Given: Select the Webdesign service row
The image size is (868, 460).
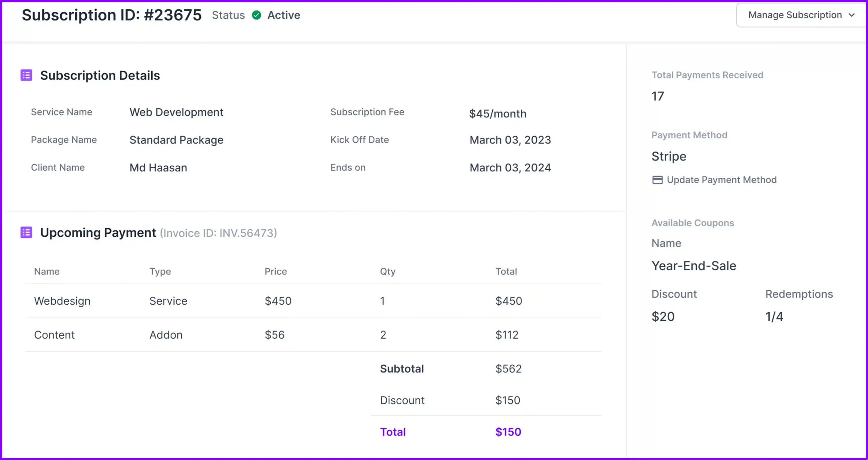Looking at the screenshot, I should point(62,301).
